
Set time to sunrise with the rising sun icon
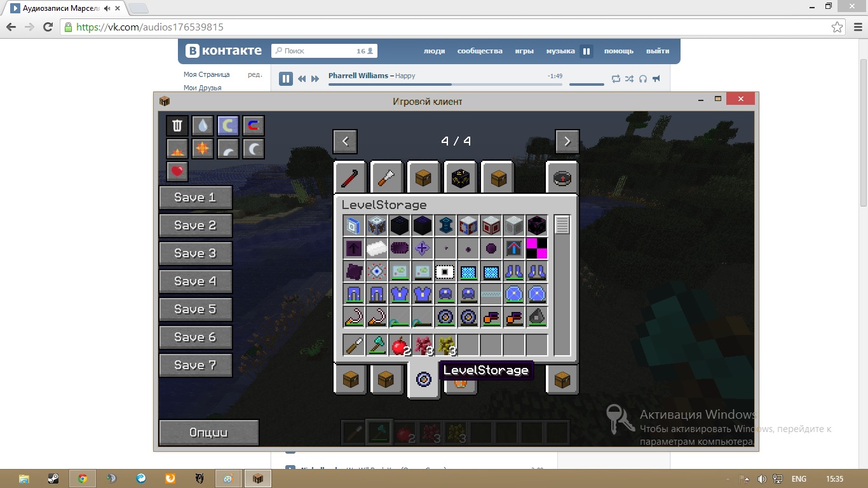[x=177, y=149]
